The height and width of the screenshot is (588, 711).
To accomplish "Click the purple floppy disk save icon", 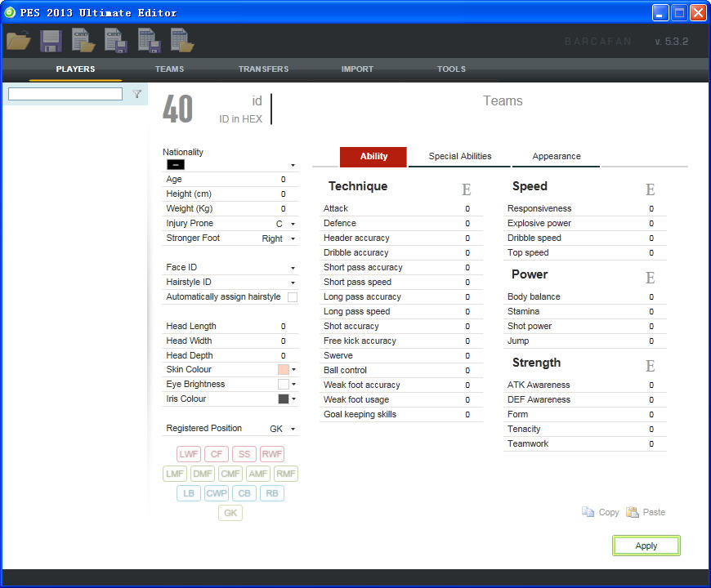I will 51,41.
